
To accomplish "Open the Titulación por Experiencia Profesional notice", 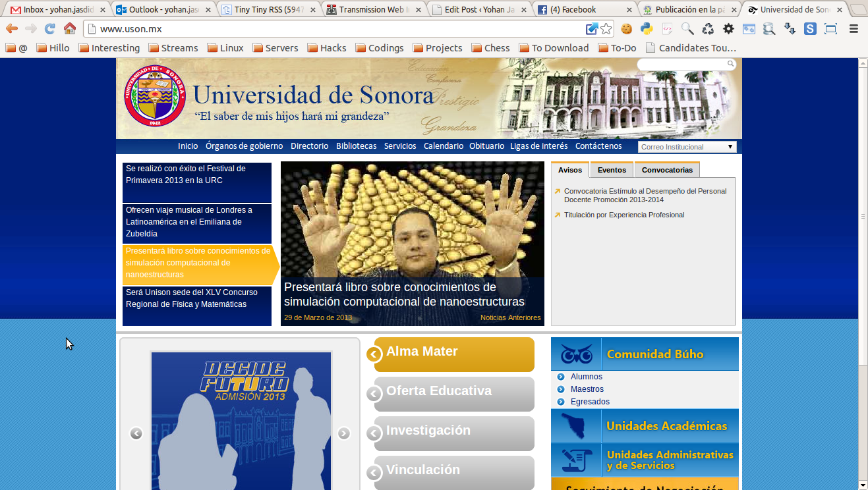I will click(x=624, y=215).
